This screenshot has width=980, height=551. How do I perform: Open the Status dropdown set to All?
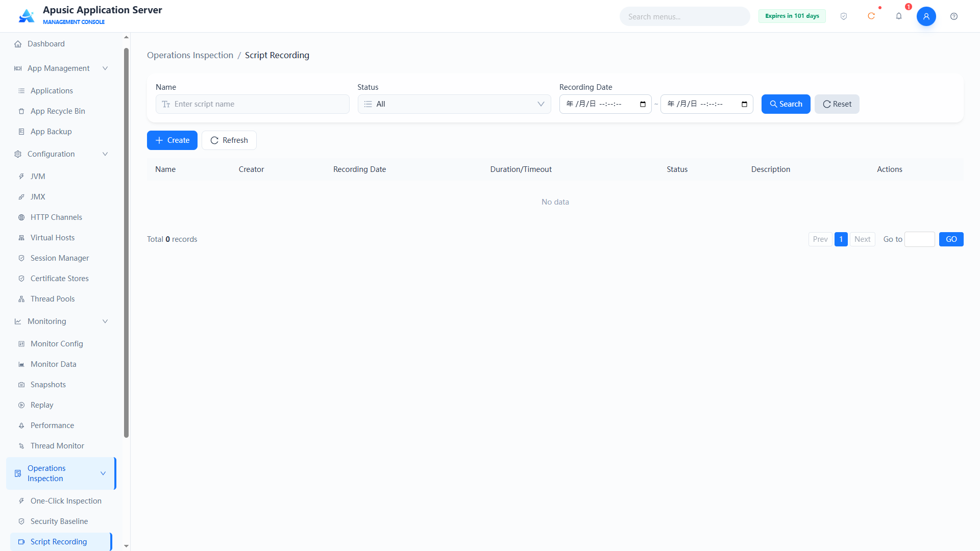tap(454, 104)
